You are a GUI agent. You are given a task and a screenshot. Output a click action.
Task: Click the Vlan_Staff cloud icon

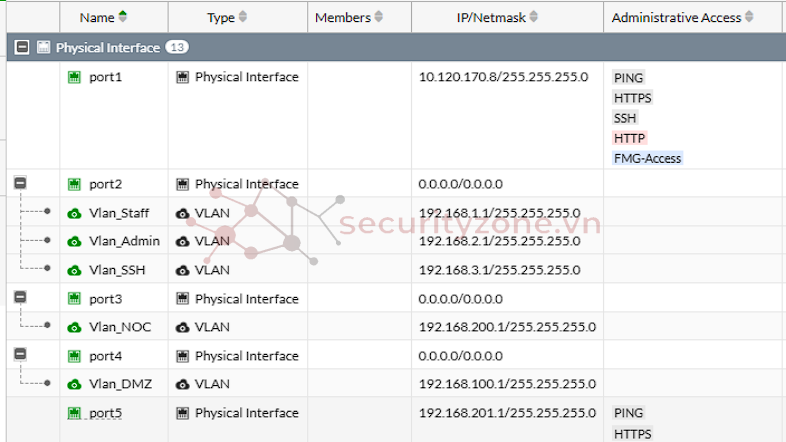coord(74,213)
